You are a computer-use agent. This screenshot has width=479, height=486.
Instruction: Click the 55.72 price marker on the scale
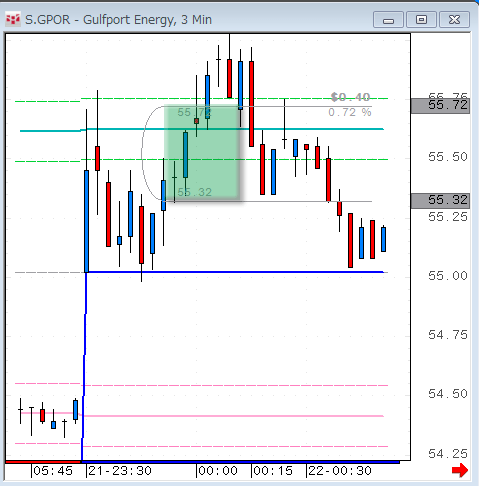(440, 106)
